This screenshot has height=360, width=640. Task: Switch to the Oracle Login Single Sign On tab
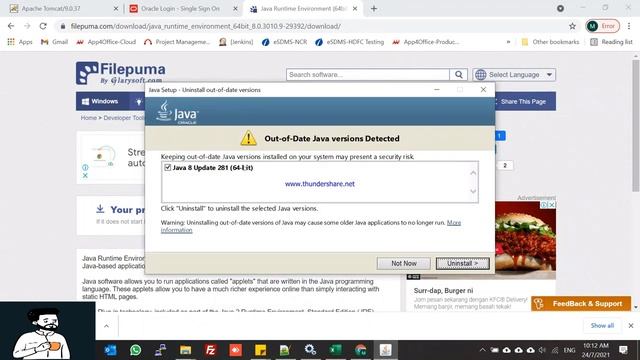(x=183, y=9)
